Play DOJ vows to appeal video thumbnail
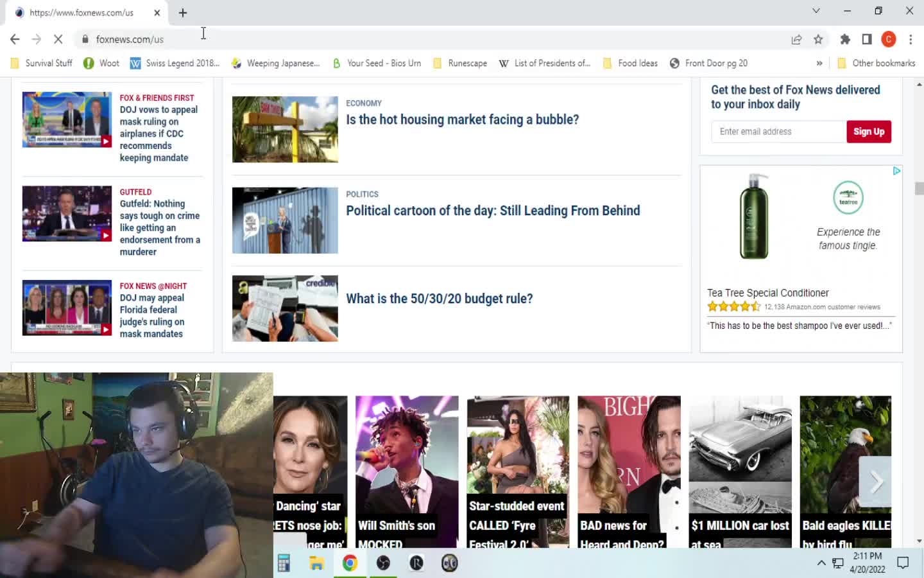924x578 pixels. [67, 119]
